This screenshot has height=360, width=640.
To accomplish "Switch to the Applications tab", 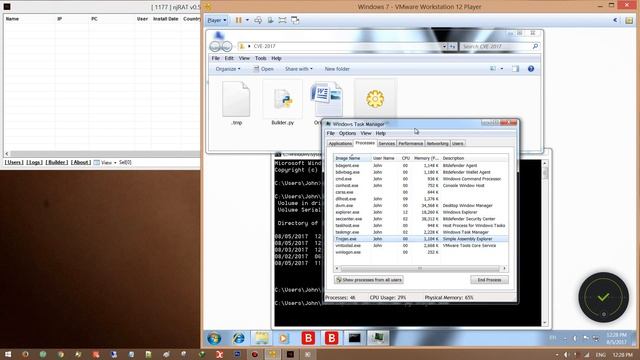I will click(340, 144).
